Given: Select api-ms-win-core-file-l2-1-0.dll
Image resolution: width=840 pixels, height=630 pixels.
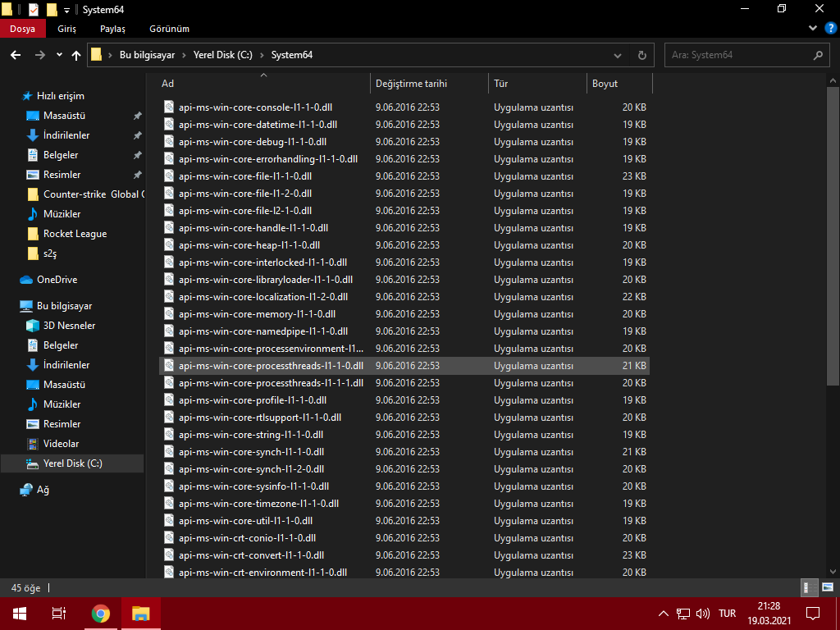Looking at the screenshot, I should point(404,211).
